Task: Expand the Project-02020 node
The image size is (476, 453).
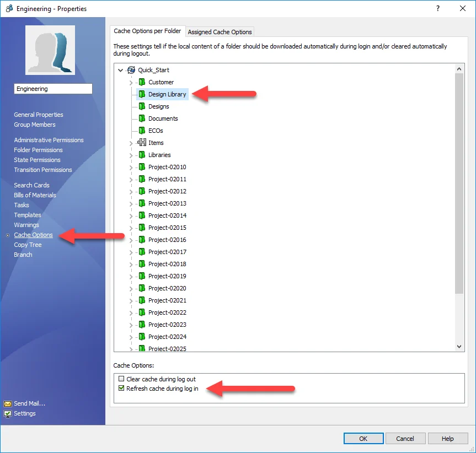Action: point(131,289)
